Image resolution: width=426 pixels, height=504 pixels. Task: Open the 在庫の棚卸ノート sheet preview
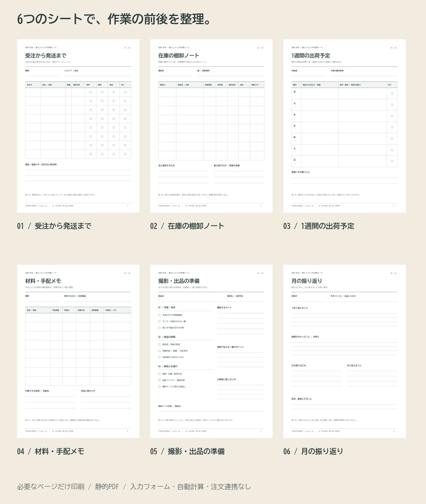coord(211,126)
